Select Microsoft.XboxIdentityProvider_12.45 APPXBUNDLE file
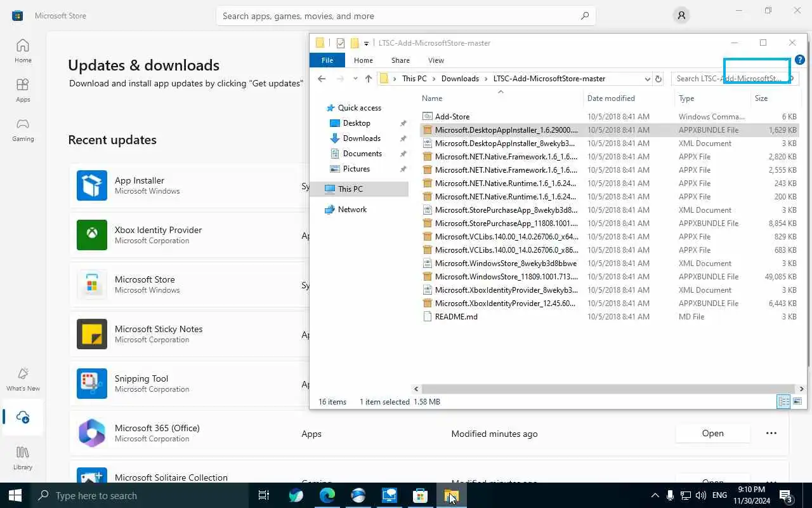This screenshot has height=508, width=812. point(609,304)
